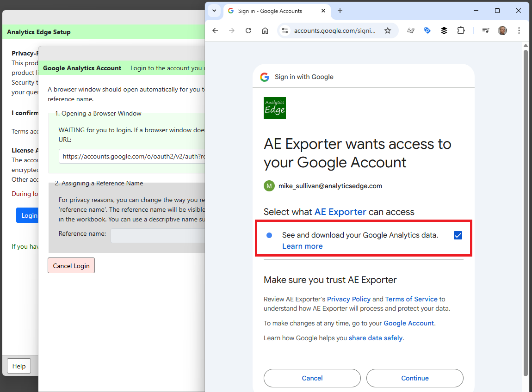
Task: Open a new browser tab
Action: pos(340,11)
